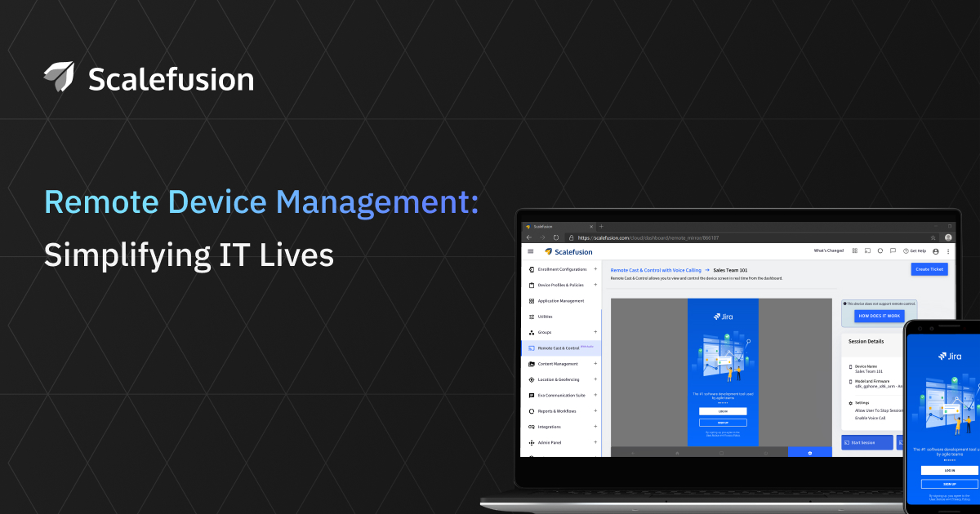
Task: Tap LOG IN on the phone
Action: click(x=949, y=471)
